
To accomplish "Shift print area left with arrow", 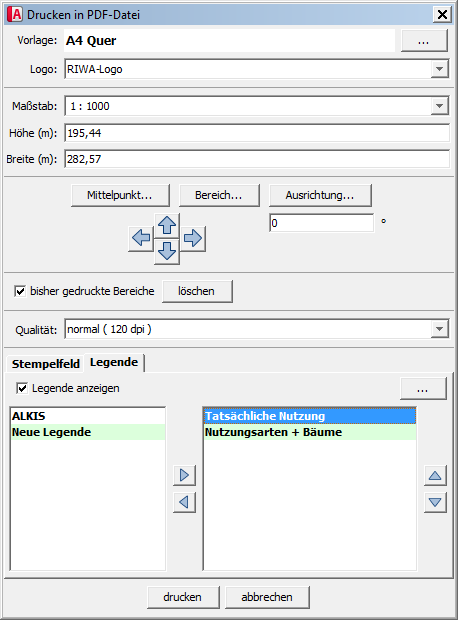I will click(141, 238).
